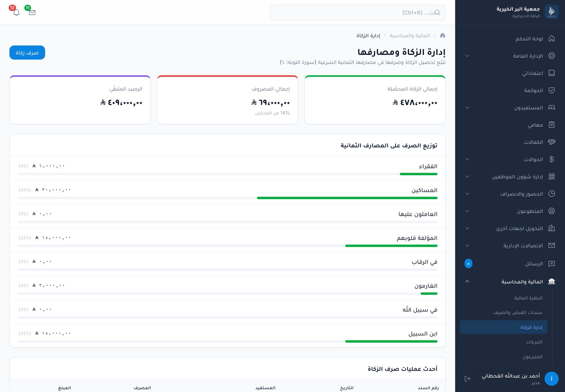Collapse the المالية والمحاسبة section

pyautogui.click(x=467, y=281)
